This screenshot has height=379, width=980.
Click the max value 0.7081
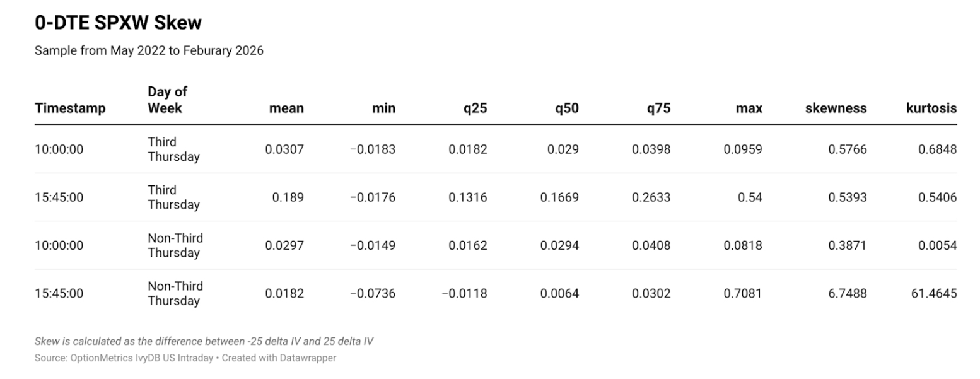point(744,293)
